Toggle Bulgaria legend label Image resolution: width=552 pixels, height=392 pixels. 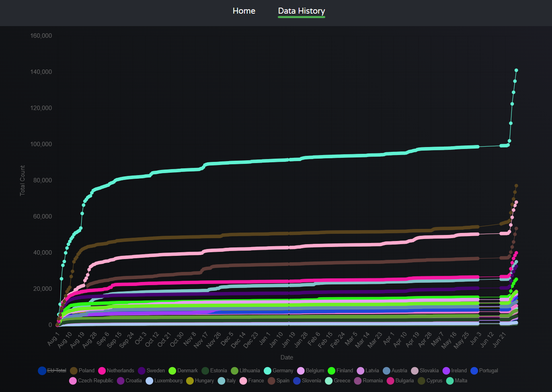click(404, 380)
